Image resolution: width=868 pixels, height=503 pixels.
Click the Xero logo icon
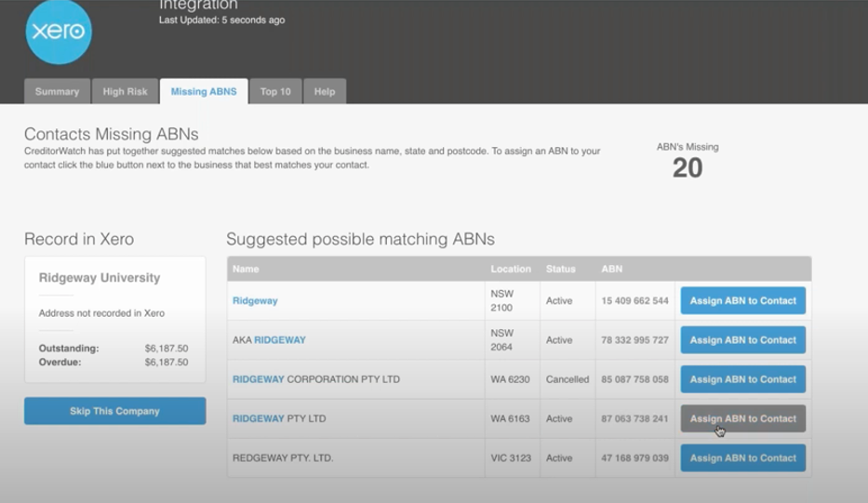click(59, 32)
